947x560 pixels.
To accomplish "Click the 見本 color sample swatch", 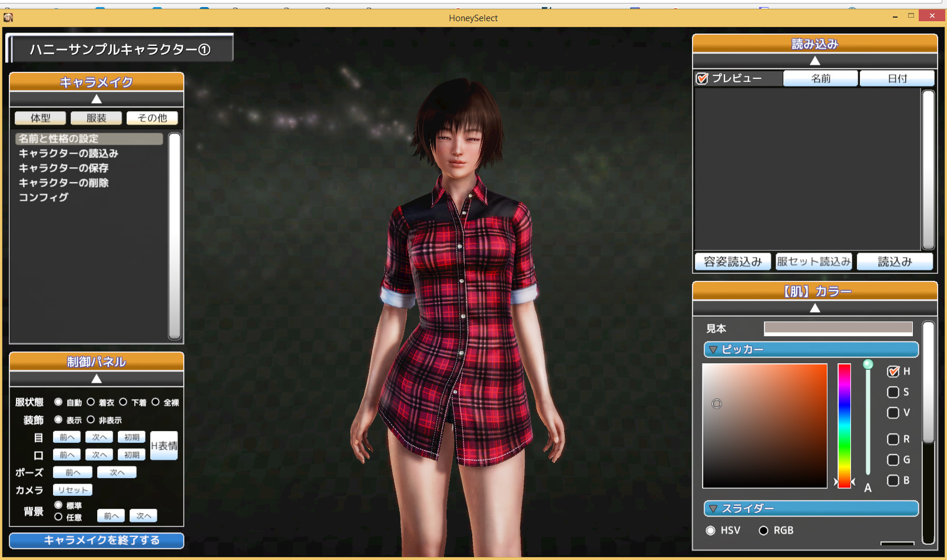I will tap(838, 328).
